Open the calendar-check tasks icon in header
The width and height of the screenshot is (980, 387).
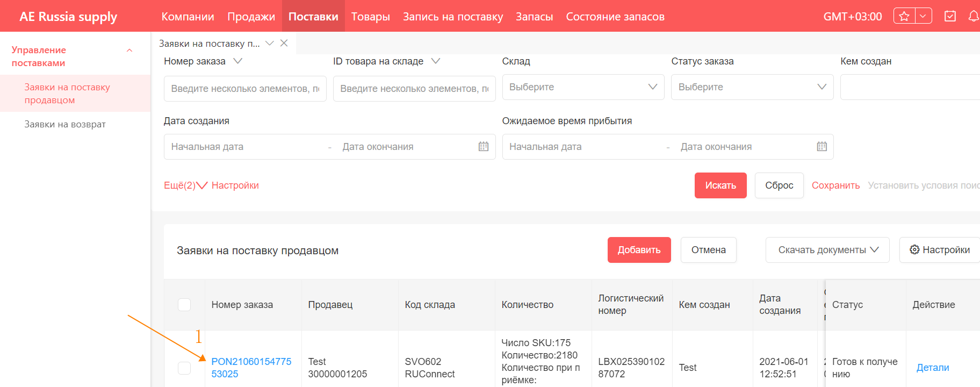click(x=950, y=16)
